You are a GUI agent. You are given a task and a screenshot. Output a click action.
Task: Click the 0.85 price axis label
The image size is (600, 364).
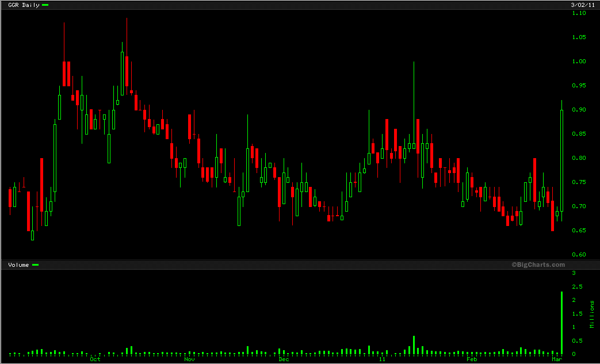coord(579,134)
